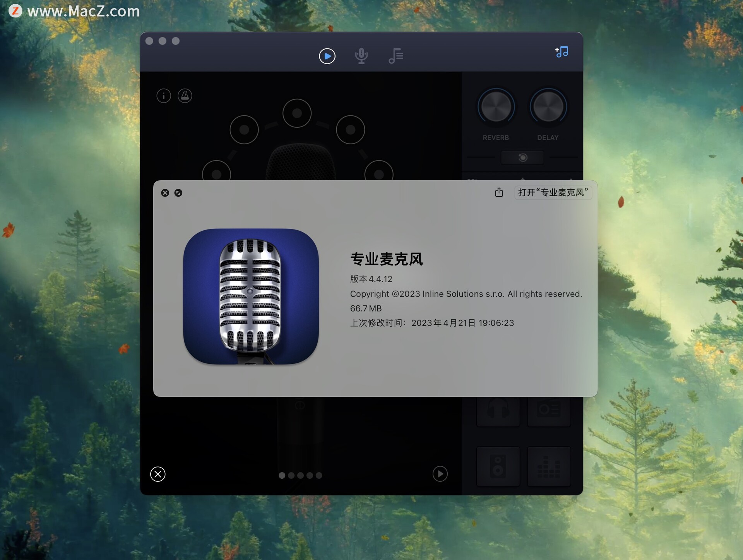The height and width of the screenshot is (560, 743).
Task: Open the equalizer icon in the effects grid
Action: pyautogui.click(x=549, y=466)
